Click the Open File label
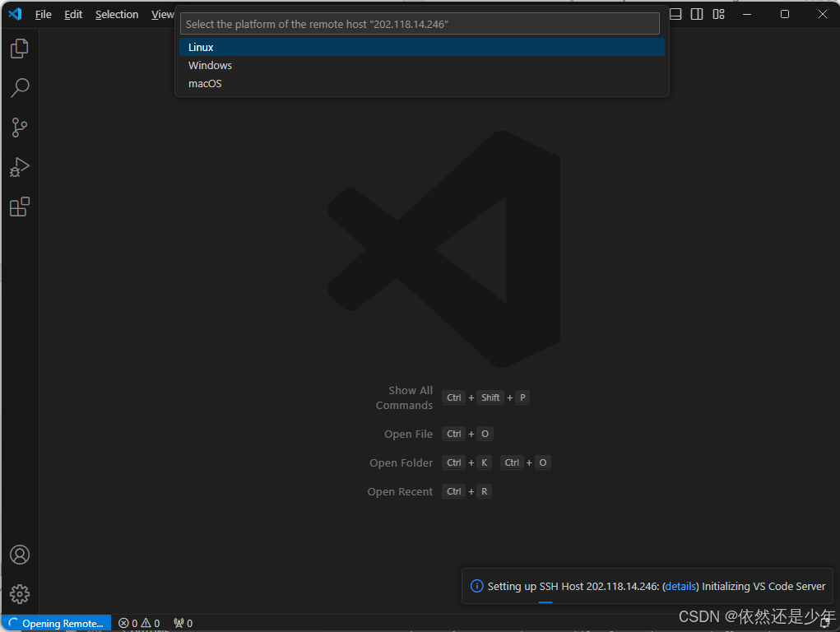The width and height of the screenshot is (840, 632). (408, 434)
